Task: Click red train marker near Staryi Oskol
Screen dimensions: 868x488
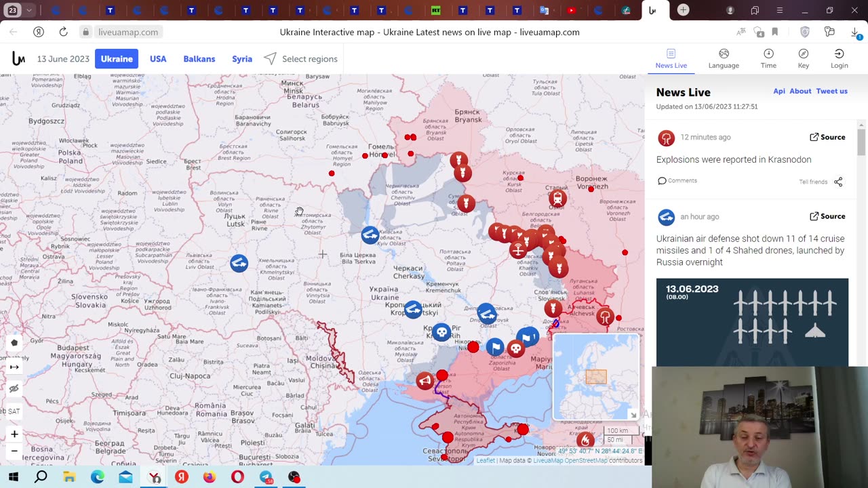Action: (x=557, y=199)
